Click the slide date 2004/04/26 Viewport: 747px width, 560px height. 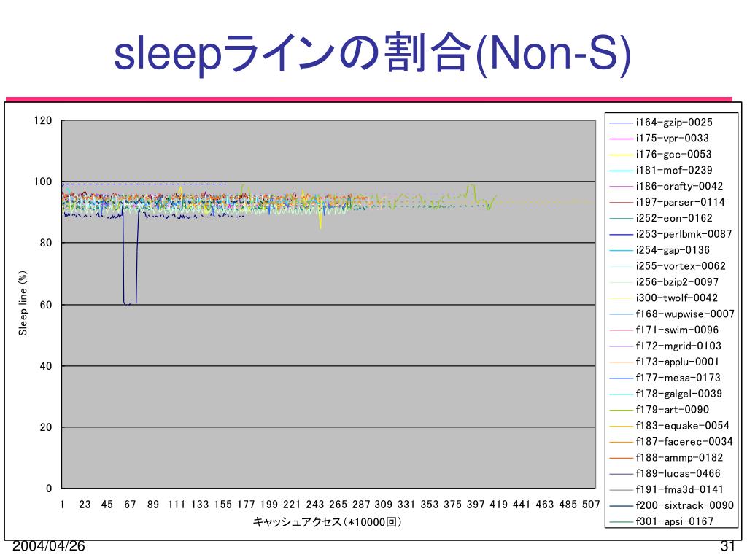click(x=49, y=546)
